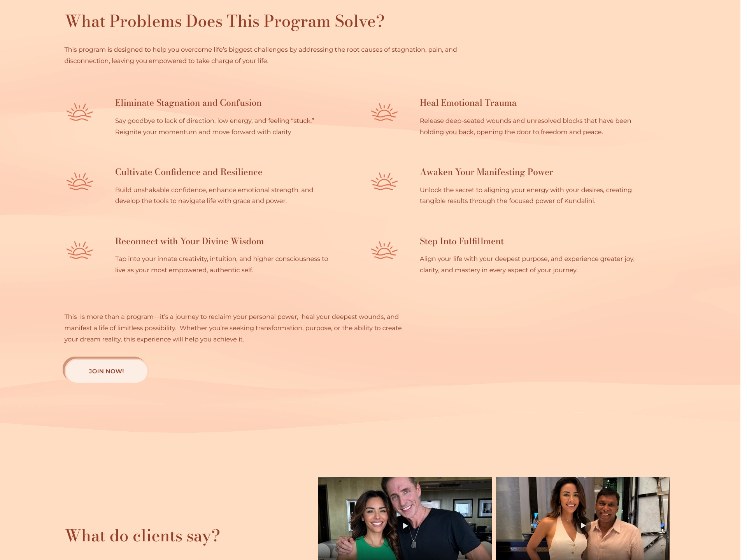Click sun icon beside Cultivate Confidence and Resilience

pos(80,182)
